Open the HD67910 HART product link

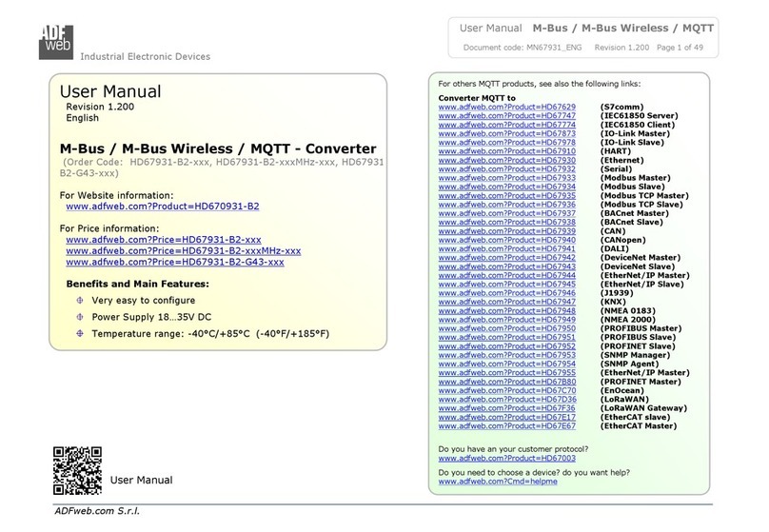pos(507,151)
